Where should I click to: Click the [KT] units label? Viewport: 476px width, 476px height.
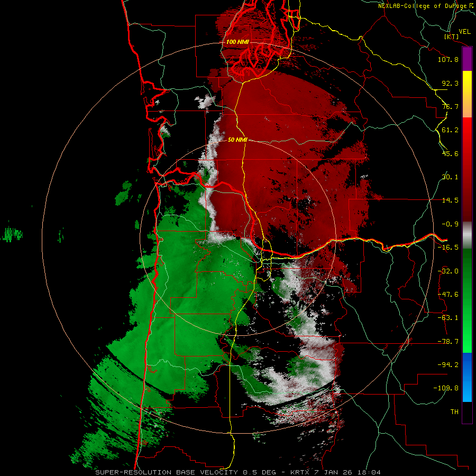point(452,36)
